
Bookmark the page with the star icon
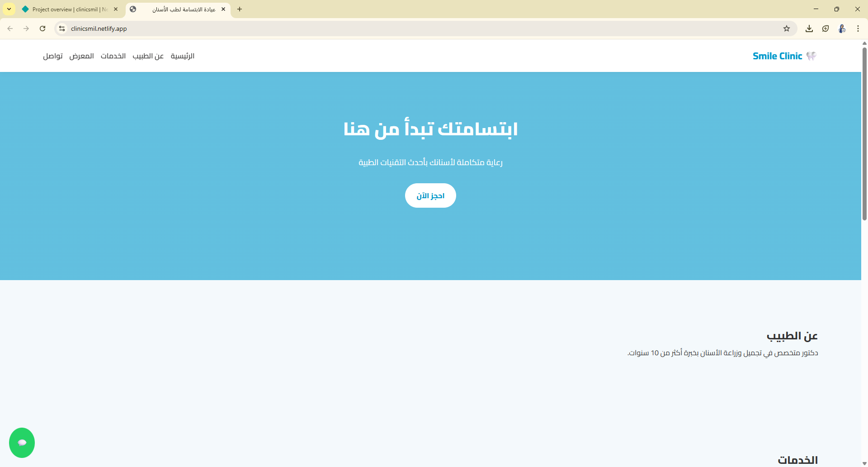787,28
